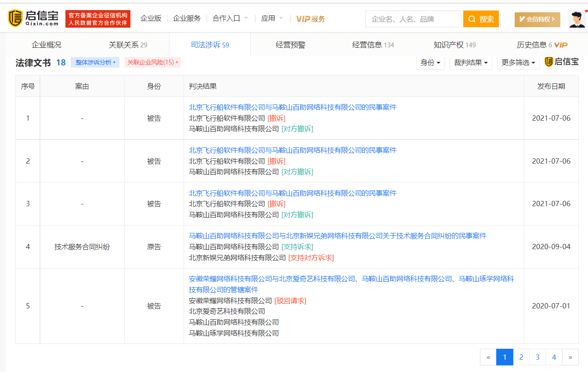This screenshot has width=588, height=372.
Task: Click 马鞍山琢学网络科技有限公司 party name
Action: (234, 333)
